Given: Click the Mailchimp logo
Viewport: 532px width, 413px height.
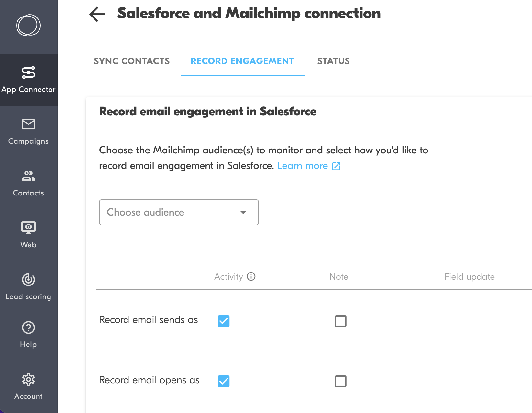Looking at the screenshot, I should pos(28,25).
